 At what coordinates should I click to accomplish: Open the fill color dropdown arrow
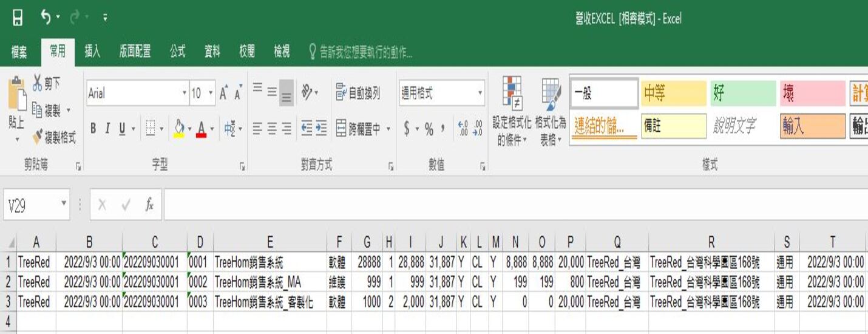[190, 129]
